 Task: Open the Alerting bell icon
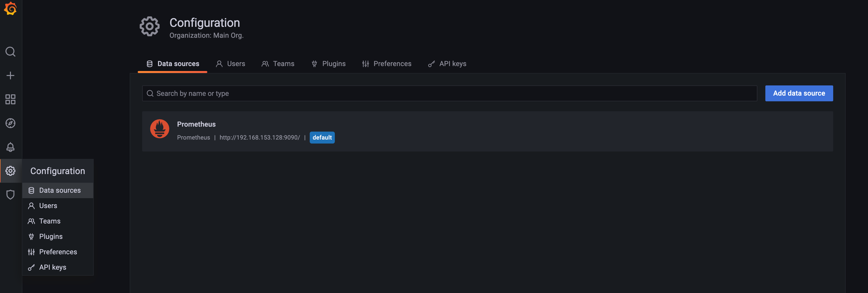pos(10,147)
